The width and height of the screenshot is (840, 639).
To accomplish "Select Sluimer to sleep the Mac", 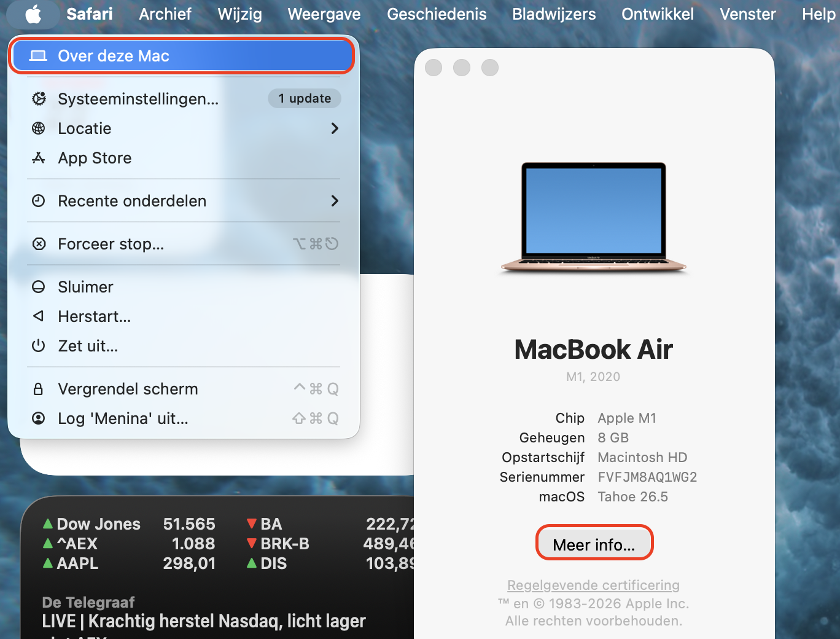I will click(184, 287).
